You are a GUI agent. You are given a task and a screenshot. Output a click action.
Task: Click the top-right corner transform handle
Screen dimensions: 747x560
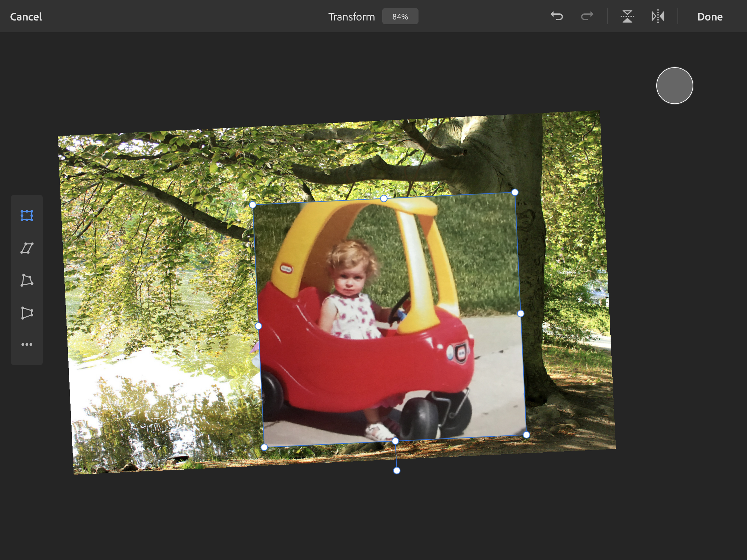pyautogui.click(x=515, y=192)
